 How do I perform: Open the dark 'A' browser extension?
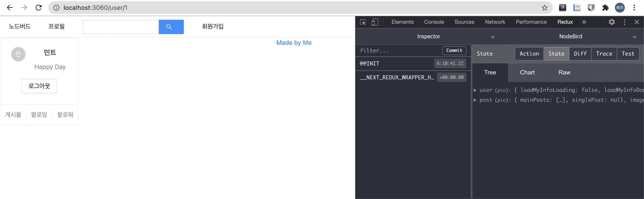click(x=563, y=8)
